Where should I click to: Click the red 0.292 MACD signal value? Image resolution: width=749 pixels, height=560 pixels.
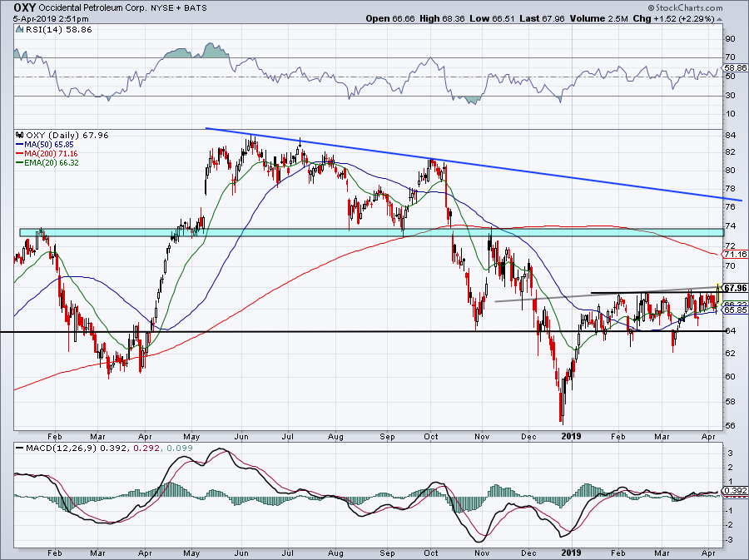point(146,448)
